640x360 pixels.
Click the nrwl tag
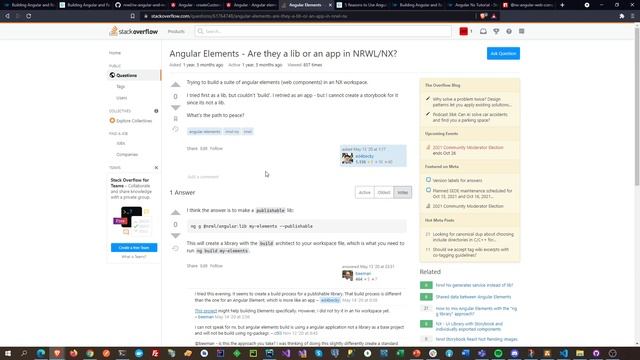[248, 131]
